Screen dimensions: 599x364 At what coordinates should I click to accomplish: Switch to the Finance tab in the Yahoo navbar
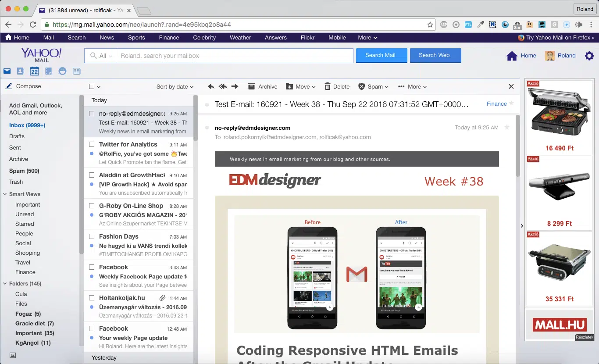[169, 38]
